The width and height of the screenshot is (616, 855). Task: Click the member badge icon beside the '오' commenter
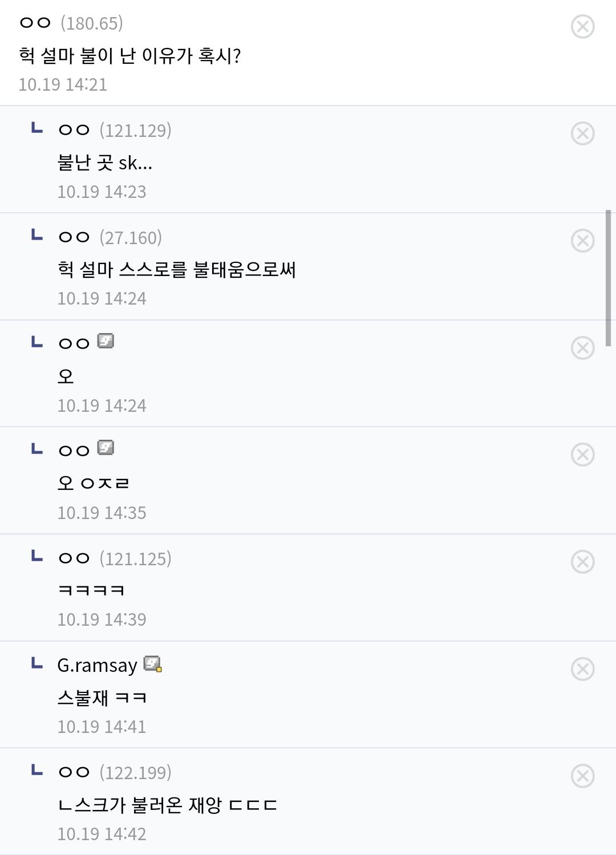[106, 341]
